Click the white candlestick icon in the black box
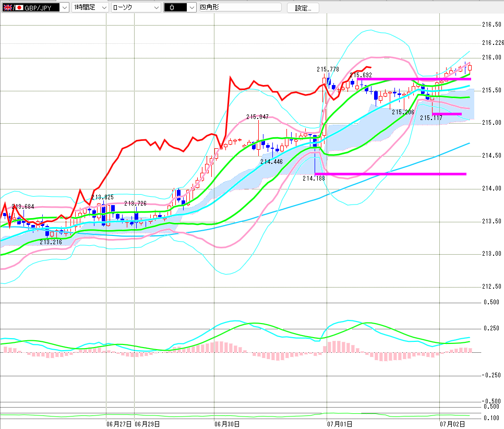Viewport: 504px width, 429px height. click(172, 8)
